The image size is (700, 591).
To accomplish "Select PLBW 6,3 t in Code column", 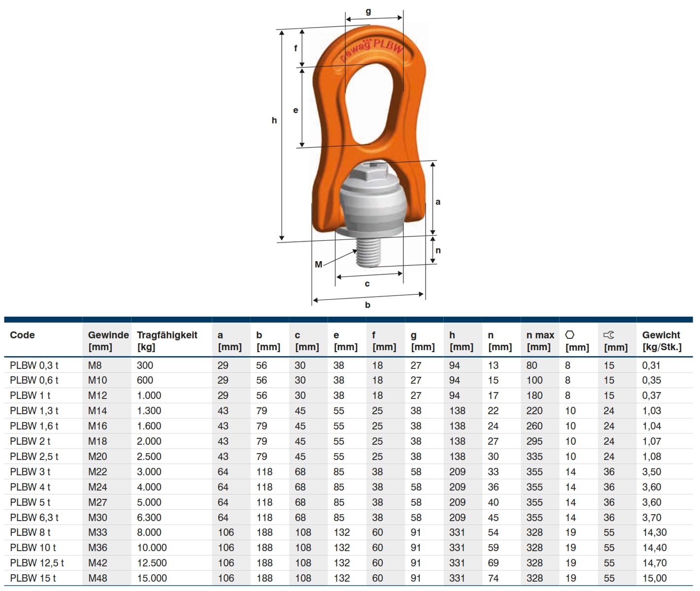I will (x=34, y=518).
